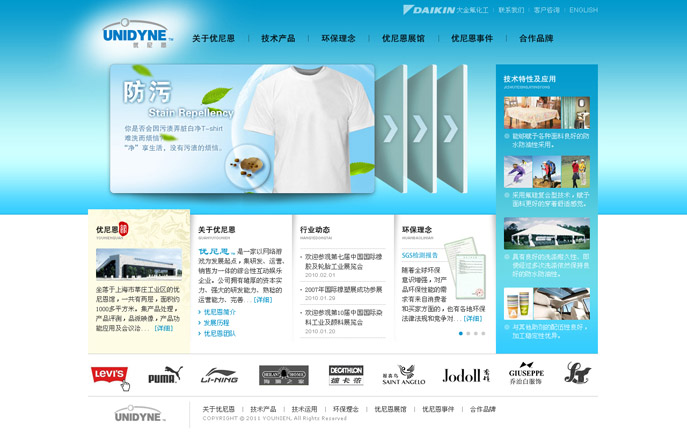
Task: Expand the first slider panel arrow
Action: [390, 129]
